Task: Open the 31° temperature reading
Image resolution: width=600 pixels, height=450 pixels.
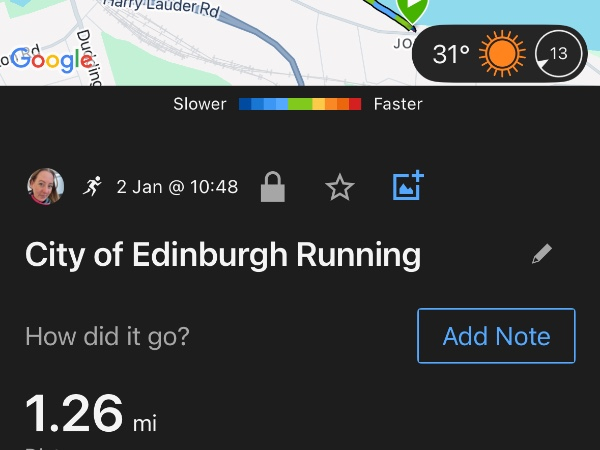Action: click(x=451, y=54)
